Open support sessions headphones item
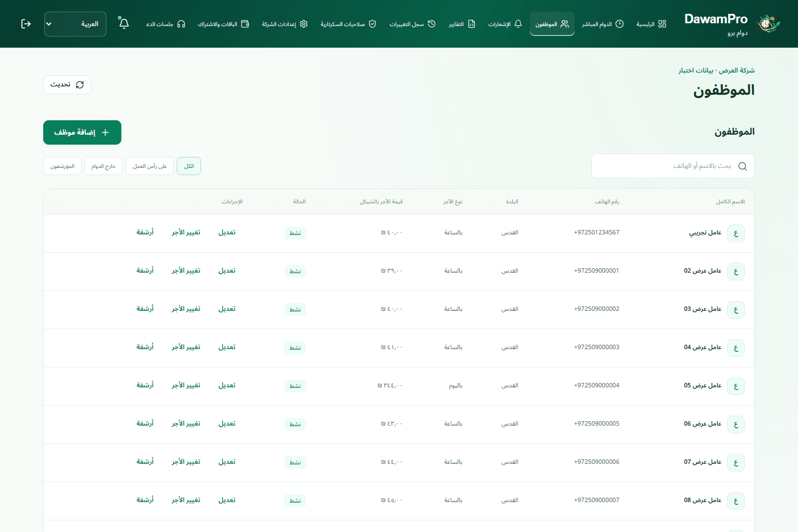 click(165, 24)
